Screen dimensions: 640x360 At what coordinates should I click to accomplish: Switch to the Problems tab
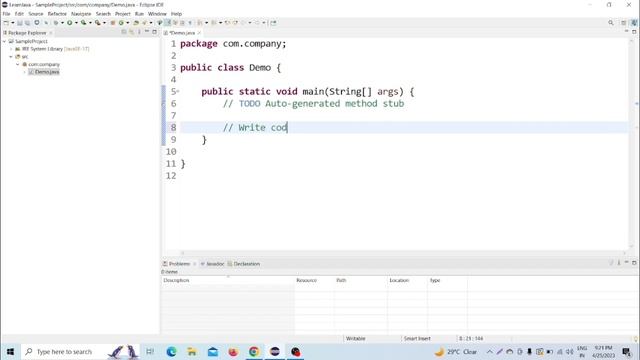(x=179, y=264)
